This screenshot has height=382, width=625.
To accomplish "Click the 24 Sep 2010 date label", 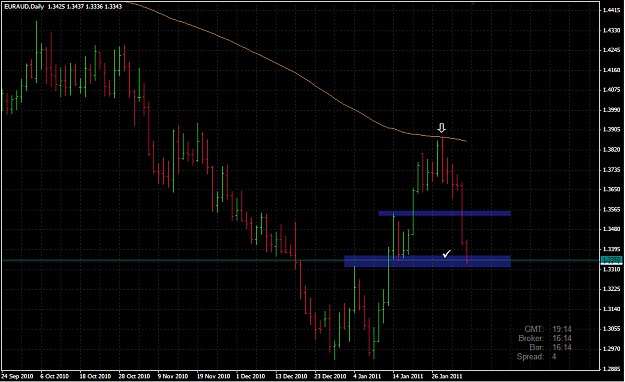I will click(17, 376).
